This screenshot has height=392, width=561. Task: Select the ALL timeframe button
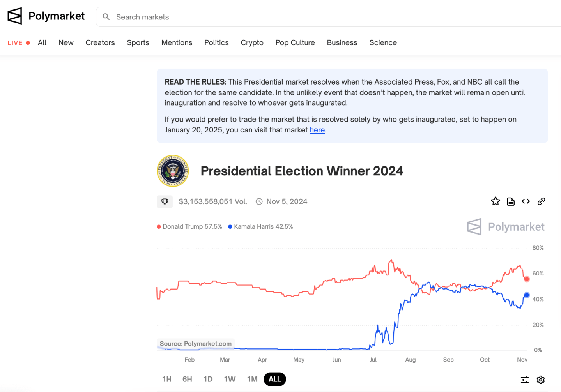pos(275,379)
